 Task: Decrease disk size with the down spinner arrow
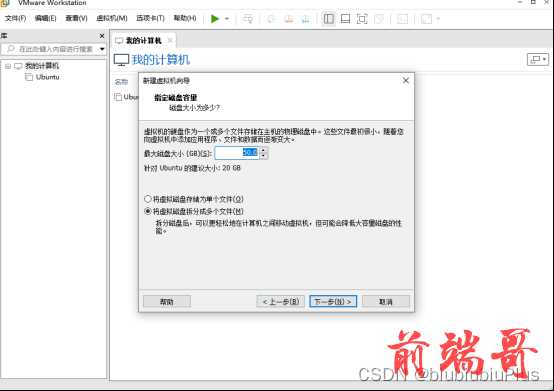point(263,156)
